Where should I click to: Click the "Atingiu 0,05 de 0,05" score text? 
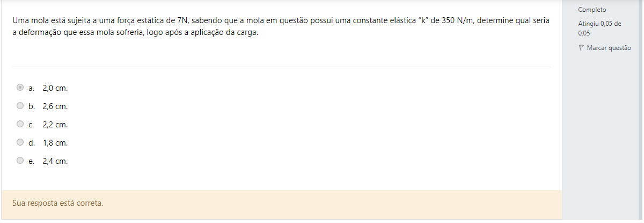[x=599, y=28]
